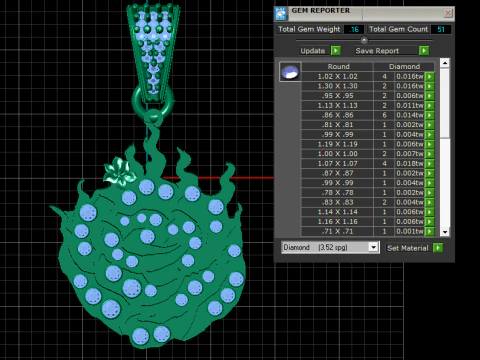Click the gem list scrollbar down arrow
This screenshot has width=480, height=360.
(445, 232)
